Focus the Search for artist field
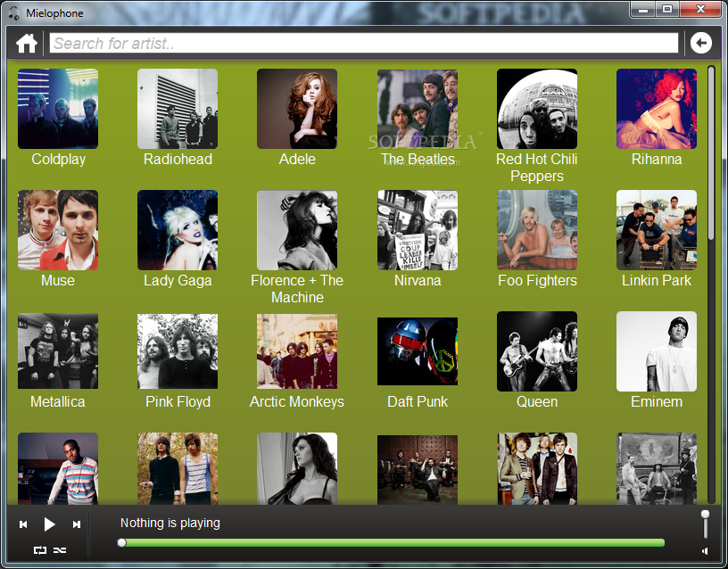Screen dimensions: 728x569 pyautogui.click(x=364, y=43)
